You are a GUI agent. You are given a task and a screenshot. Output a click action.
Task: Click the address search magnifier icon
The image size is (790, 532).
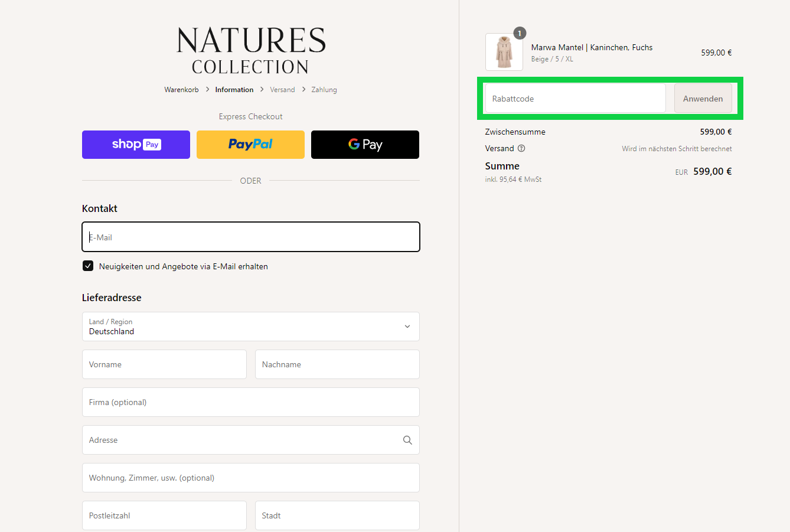(407, 440)
